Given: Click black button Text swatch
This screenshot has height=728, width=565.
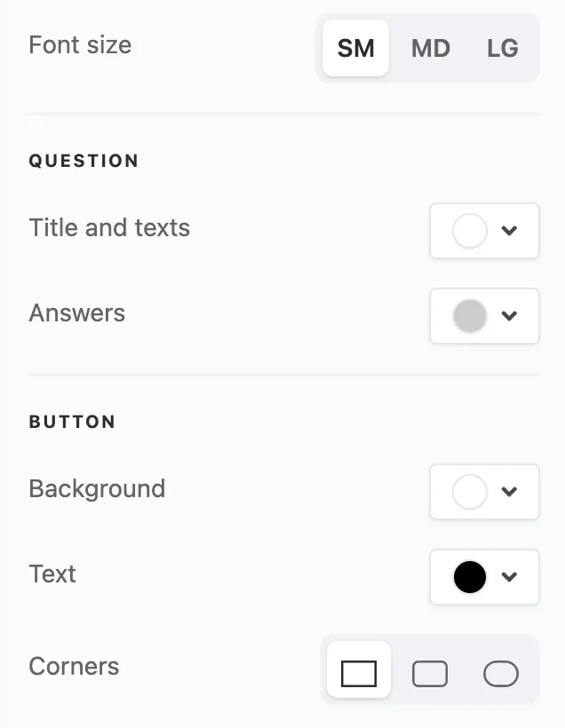Looking at the screenshot, I should [470, 577].
